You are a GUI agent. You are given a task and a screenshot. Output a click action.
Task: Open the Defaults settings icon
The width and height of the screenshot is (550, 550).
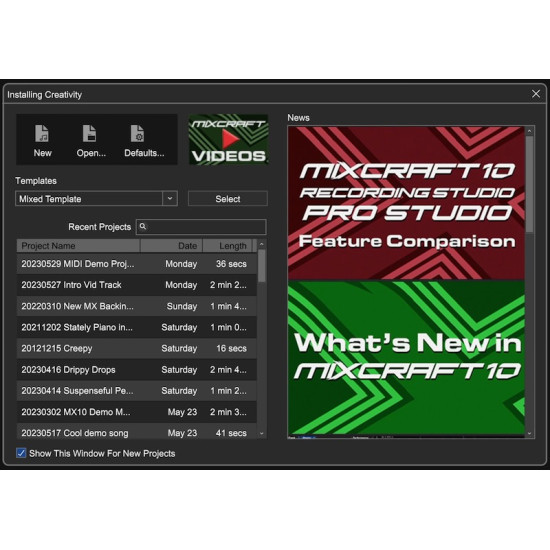point(137,134)
